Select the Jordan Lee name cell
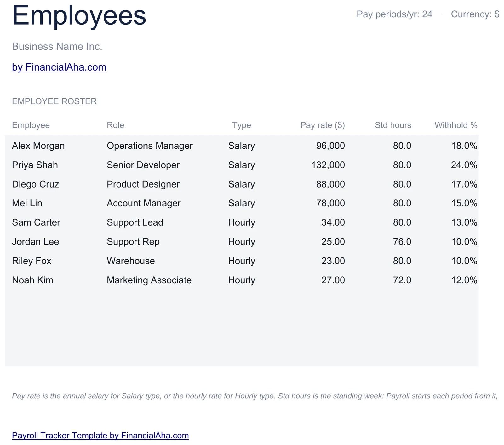Screen dimensions: 504x445 (x=36, y=242)
